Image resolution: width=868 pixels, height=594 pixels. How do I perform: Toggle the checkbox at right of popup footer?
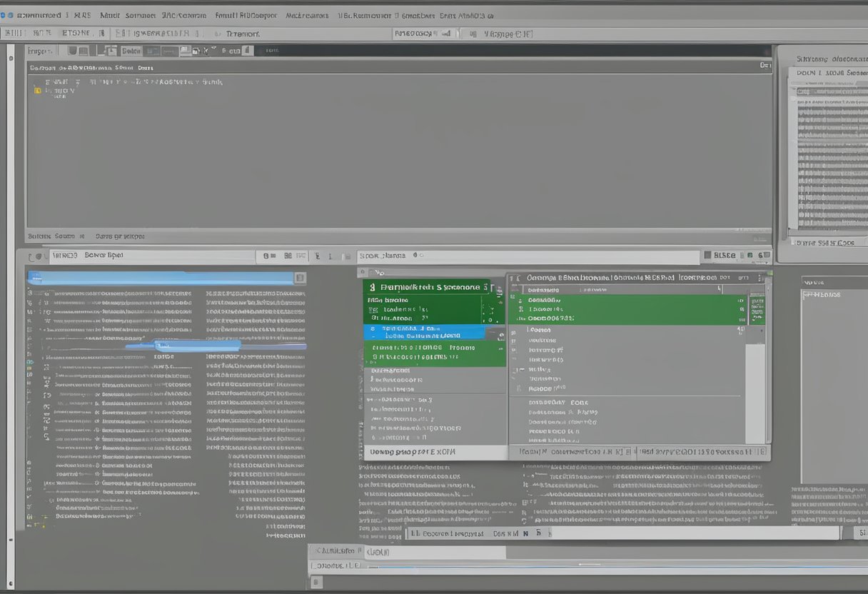(x=762, y=452)
